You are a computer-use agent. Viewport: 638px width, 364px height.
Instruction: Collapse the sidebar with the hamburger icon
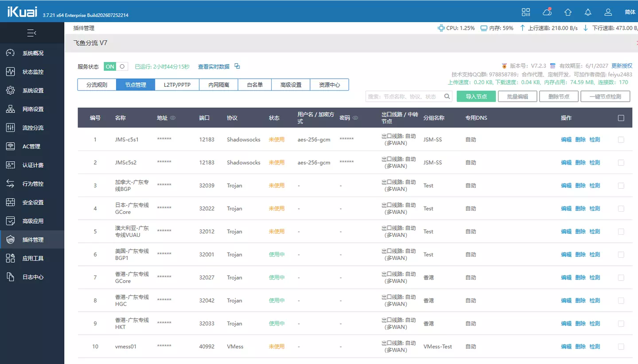point(32,33)
